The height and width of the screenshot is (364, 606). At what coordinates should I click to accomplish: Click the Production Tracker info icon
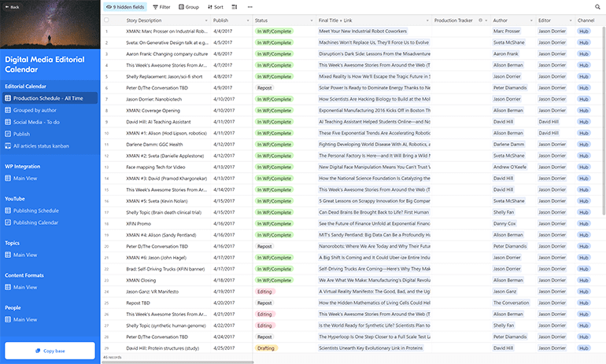point(480,20)
